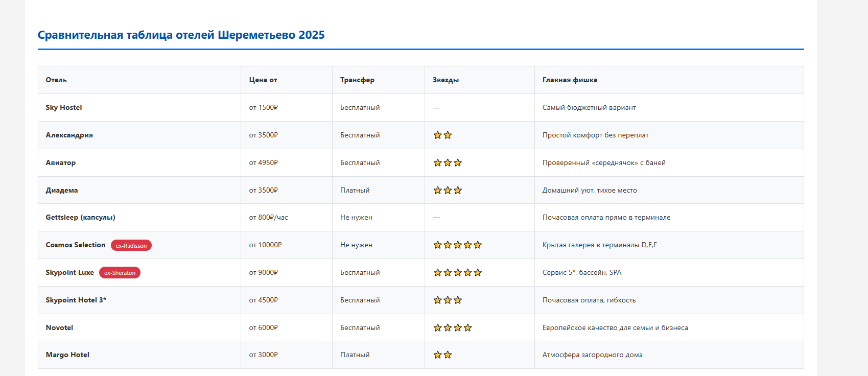
Task: Click the 'Сравнительная таблица отелей Шереметьево 2025' heading
Action: click(181, 35)
